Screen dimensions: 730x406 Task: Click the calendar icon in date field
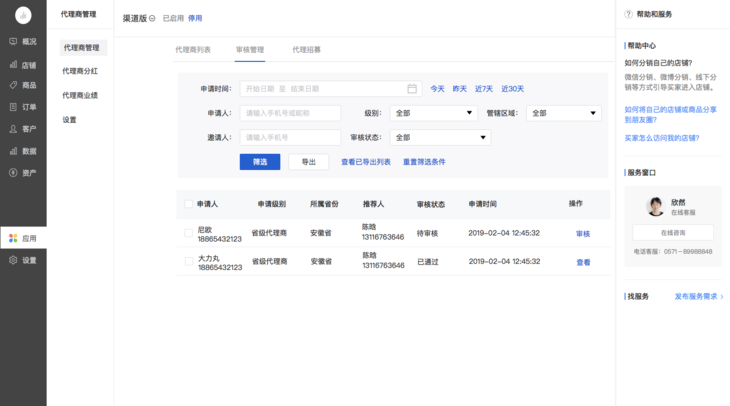pos(412,89)
